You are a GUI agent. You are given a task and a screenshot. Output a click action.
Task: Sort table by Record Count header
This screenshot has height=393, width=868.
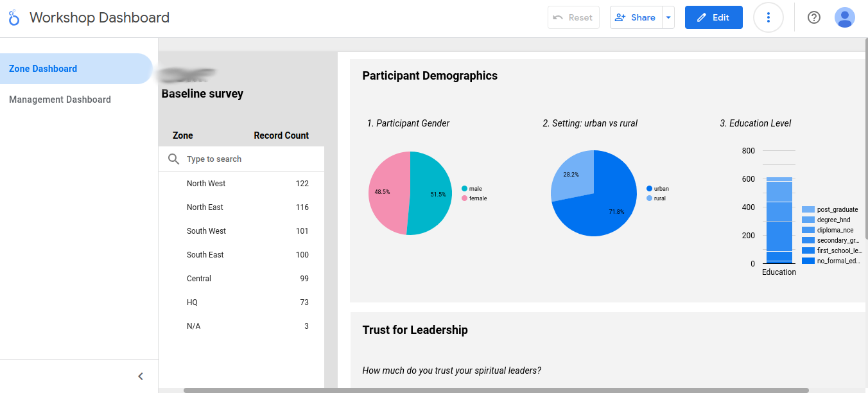pos(281,135)
